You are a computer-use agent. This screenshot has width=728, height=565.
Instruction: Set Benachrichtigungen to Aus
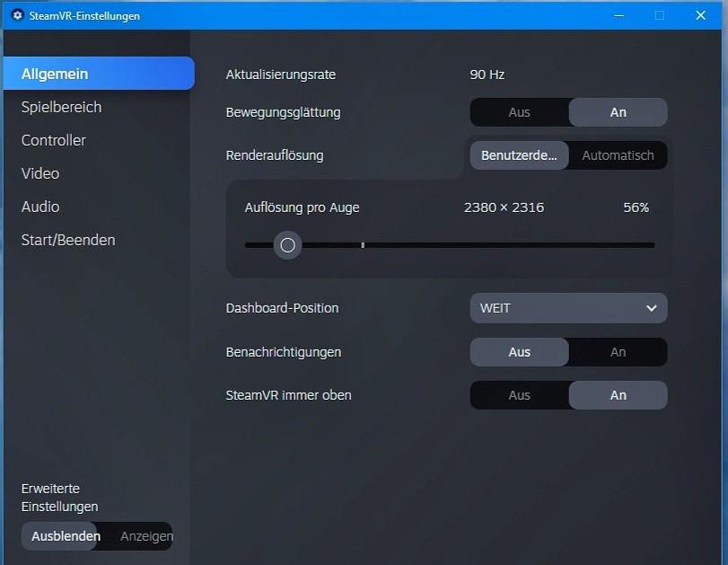[519, 352]
